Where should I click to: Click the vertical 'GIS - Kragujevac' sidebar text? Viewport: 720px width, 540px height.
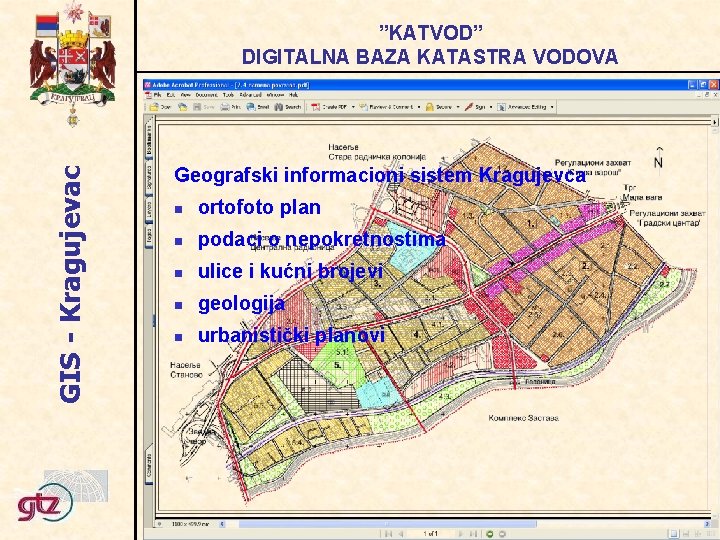pos(71,284)
